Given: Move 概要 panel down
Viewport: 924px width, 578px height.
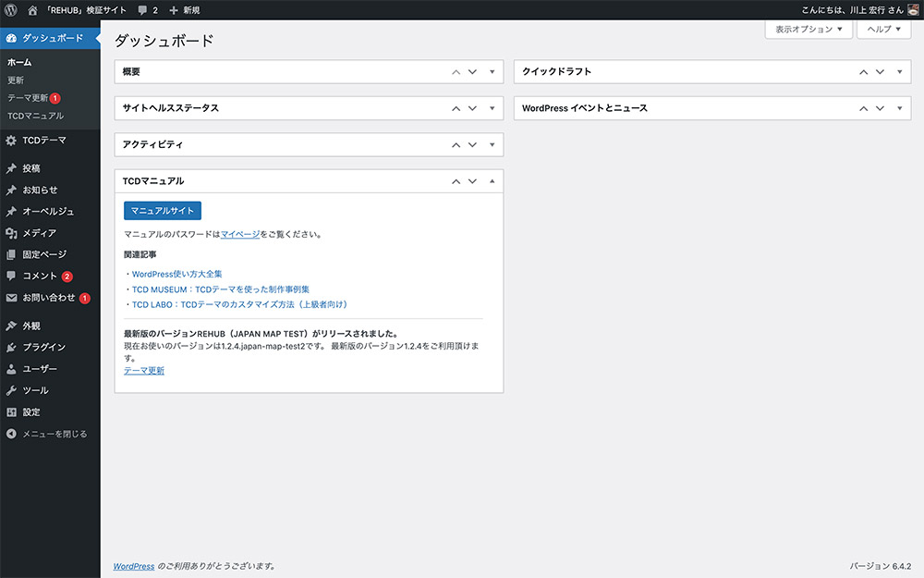Looking at the screenshot, I should click(472, 72).
